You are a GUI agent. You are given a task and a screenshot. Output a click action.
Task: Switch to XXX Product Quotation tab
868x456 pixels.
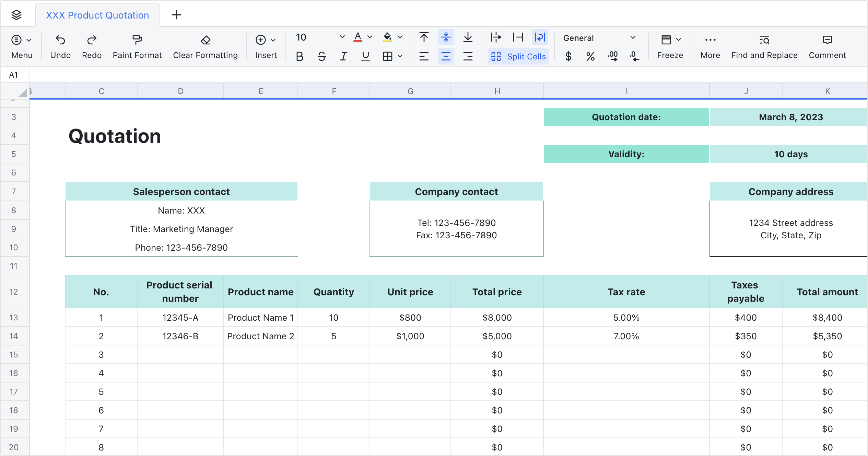97,15
